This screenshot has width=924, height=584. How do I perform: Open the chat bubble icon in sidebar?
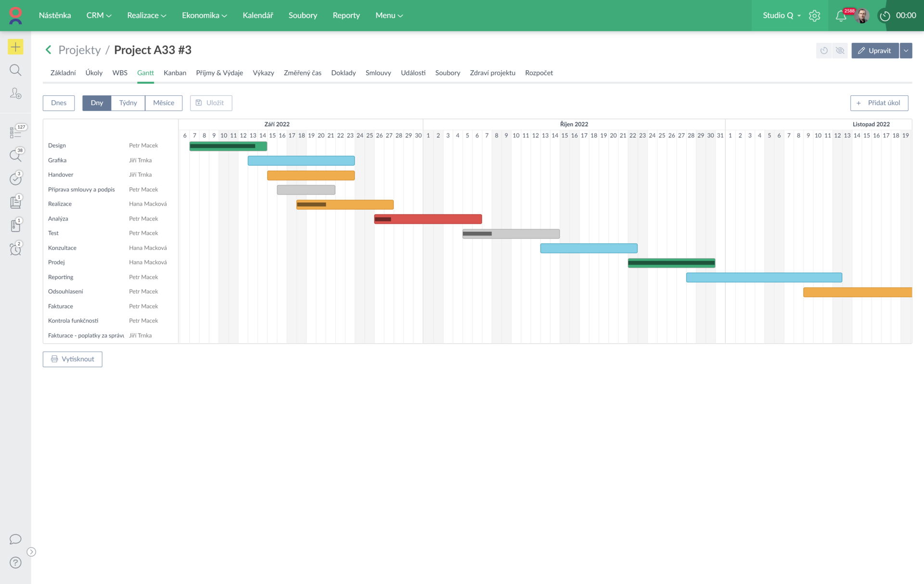(x=15, y=539)
